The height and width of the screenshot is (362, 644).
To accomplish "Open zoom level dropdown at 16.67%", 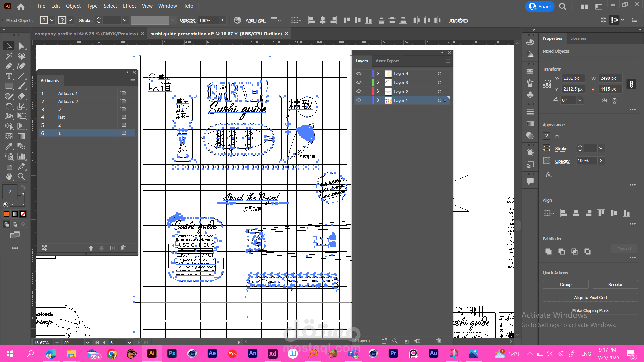I will (x=57, y=343).
